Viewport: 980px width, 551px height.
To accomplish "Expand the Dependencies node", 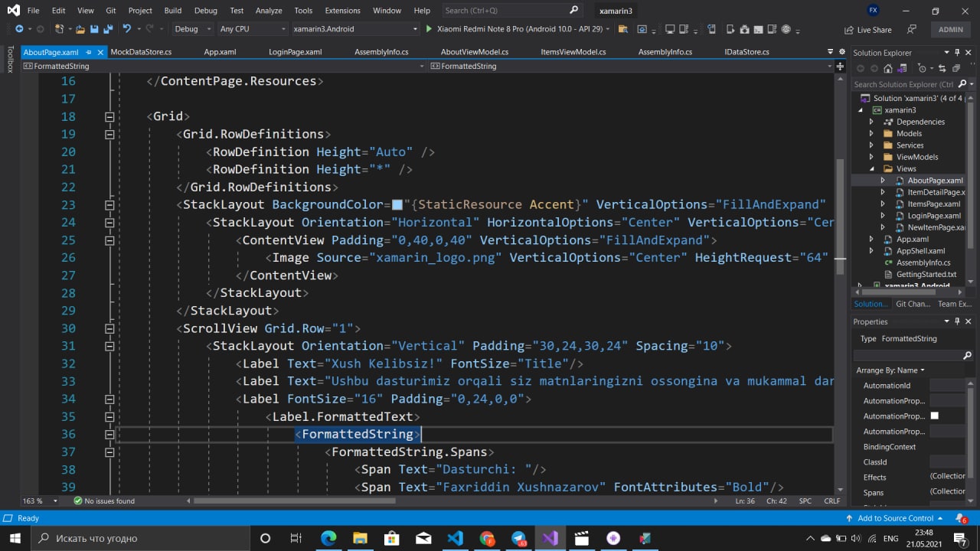I will click(871, 122).
